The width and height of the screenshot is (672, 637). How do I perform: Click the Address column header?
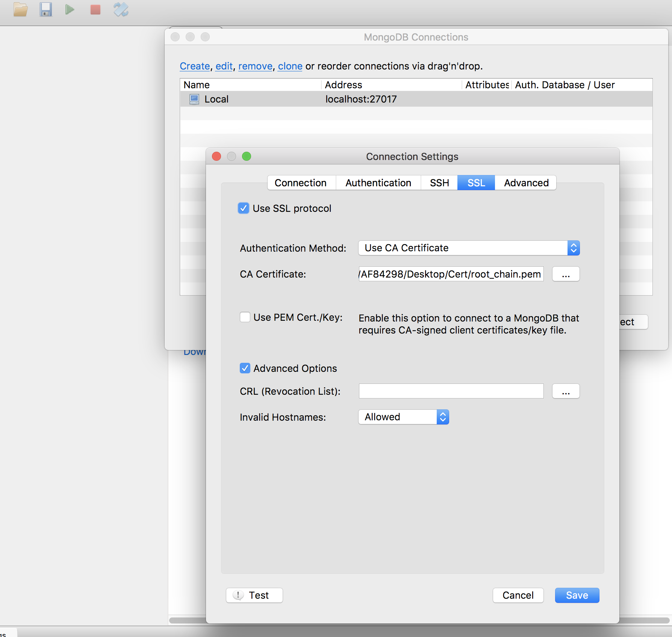point(392,85)
